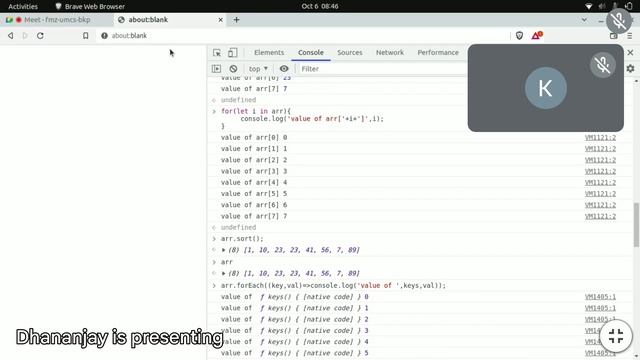Select the about:blank browser tab
640x360 pixels.
tap(169, 20)
